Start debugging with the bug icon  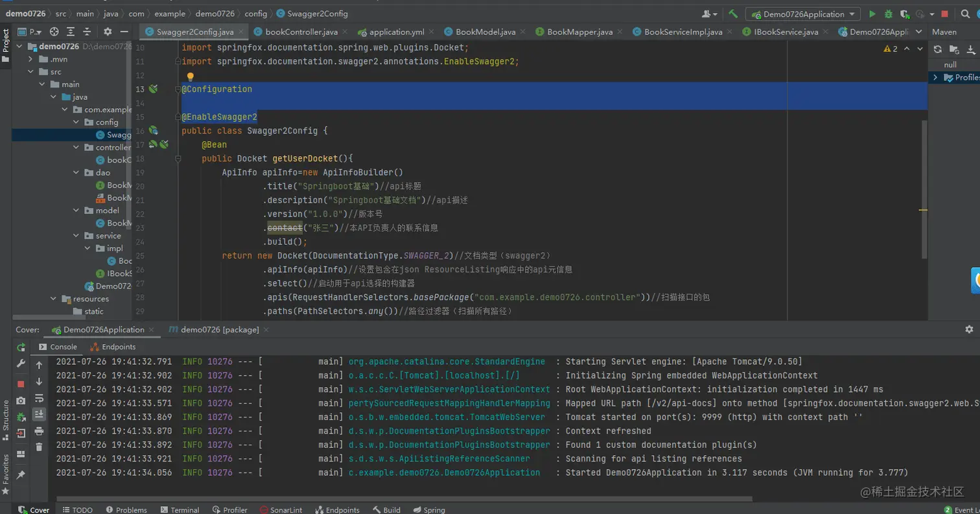coord(888,14)
